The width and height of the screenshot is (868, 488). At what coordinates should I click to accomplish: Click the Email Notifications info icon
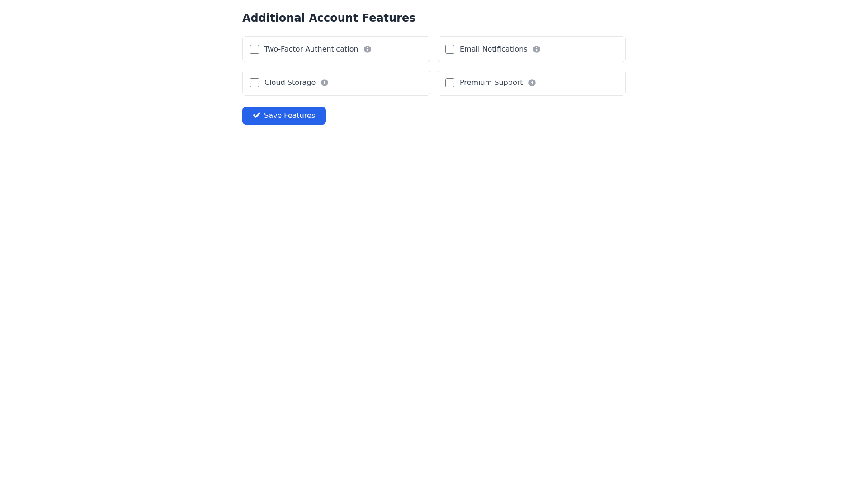537,49
